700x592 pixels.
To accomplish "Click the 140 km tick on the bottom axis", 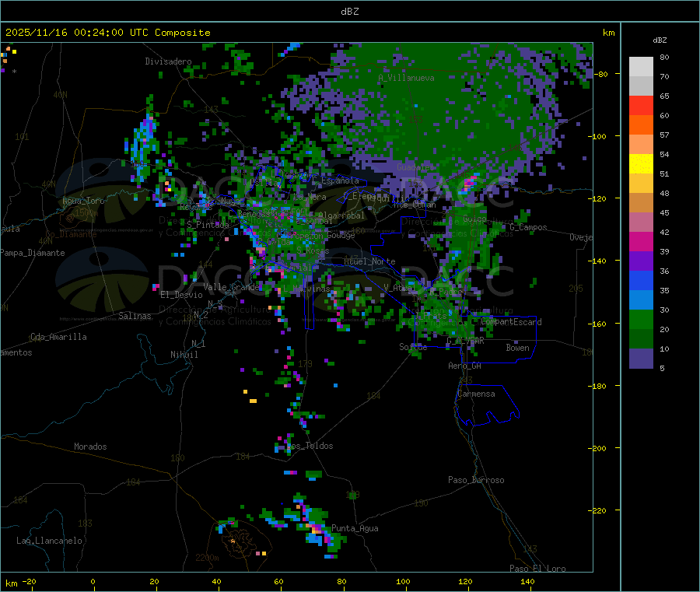I will point(527,582).
